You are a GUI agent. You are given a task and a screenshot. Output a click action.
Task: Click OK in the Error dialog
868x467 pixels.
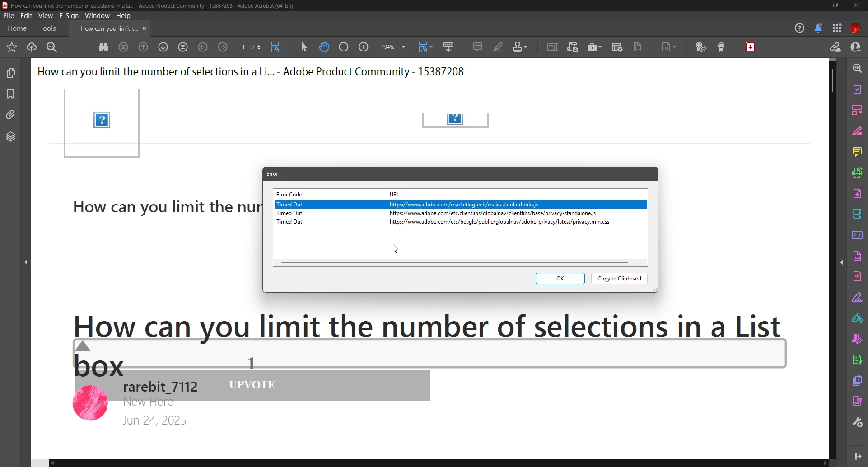coord(560,279)
